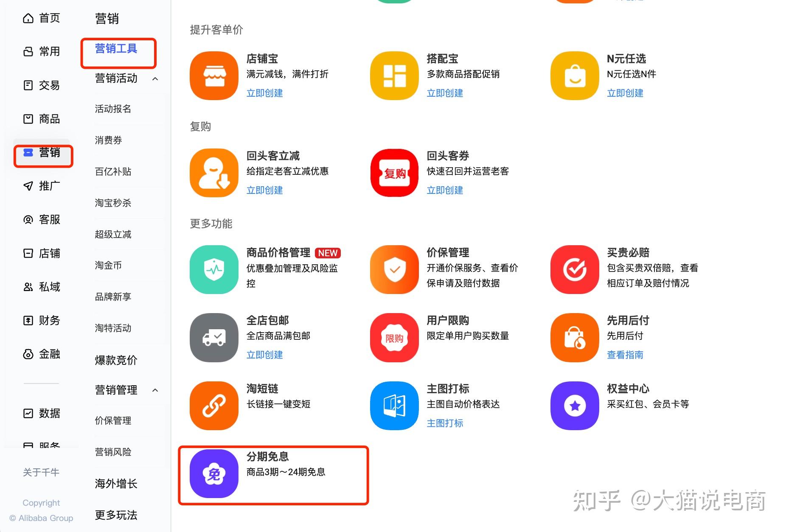Open the 用户限购 red 限购 icon
The width and height of the screenshot is (786, 532).
394,338
